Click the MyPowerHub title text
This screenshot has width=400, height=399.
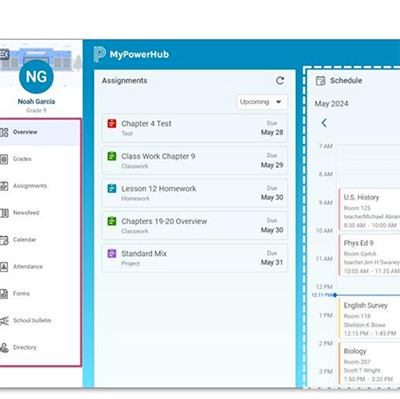tap(139, 54)
